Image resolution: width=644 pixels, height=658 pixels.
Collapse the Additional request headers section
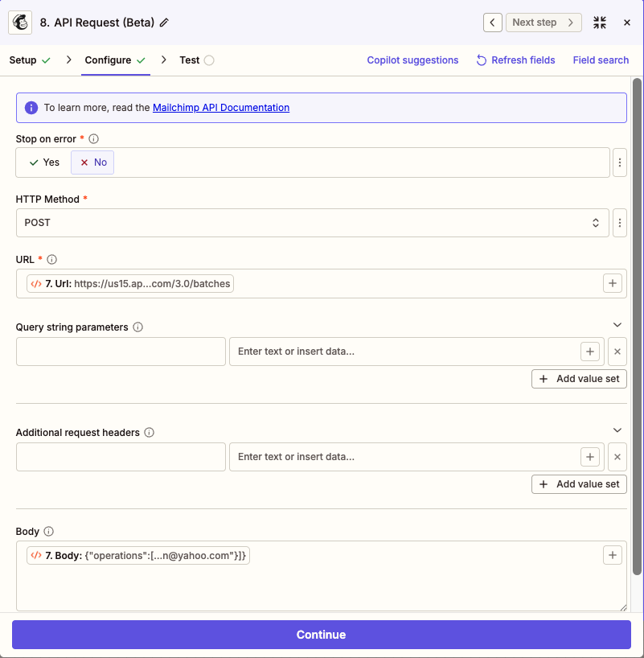coord(617,430)
